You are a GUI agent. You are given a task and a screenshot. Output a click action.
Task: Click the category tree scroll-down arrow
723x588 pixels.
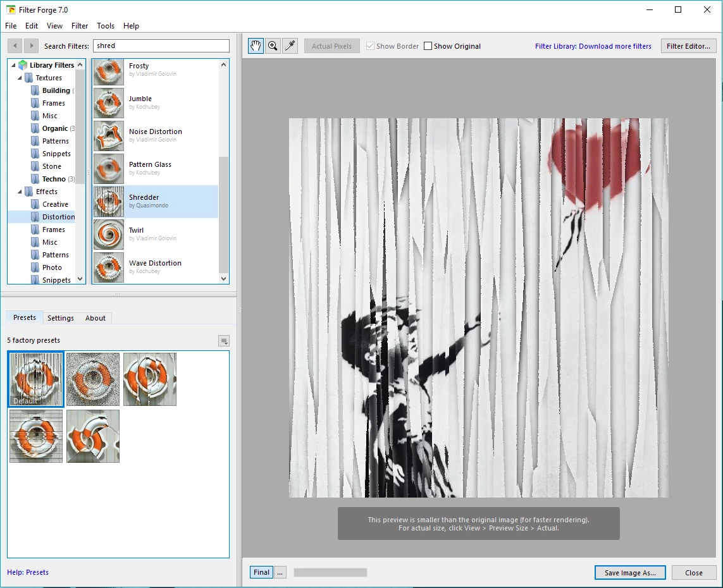pos(80,278)
